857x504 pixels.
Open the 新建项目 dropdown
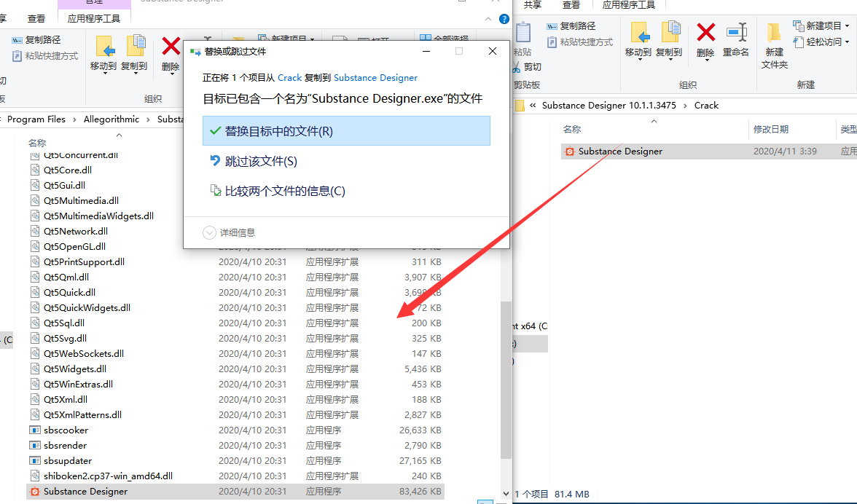click(x=847, y=25)
